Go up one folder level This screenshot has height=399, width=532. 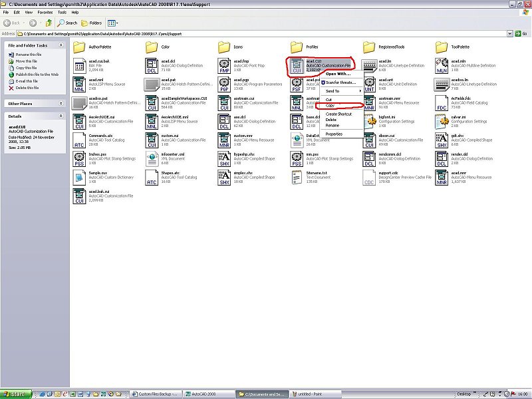pyautogui.click(x=49, y=23)
